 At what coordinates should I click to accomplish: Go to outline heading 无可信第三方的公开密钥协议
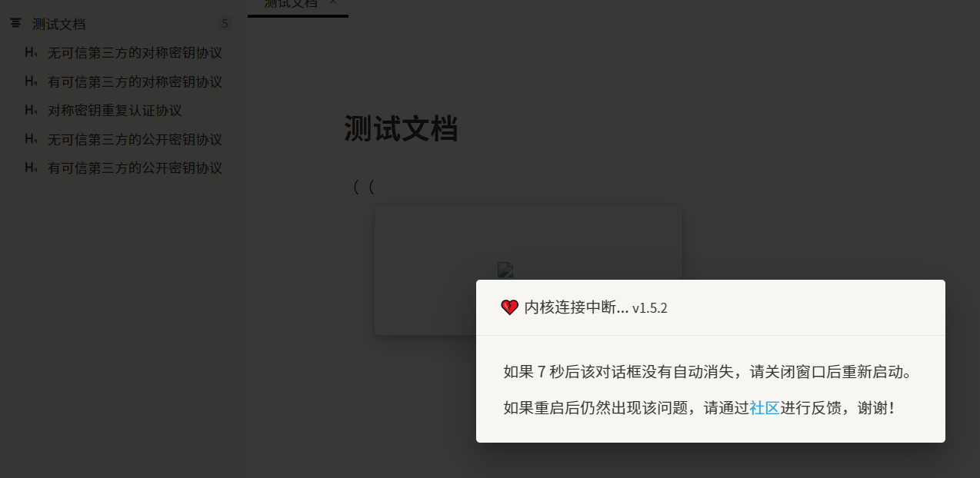[135, 139]
